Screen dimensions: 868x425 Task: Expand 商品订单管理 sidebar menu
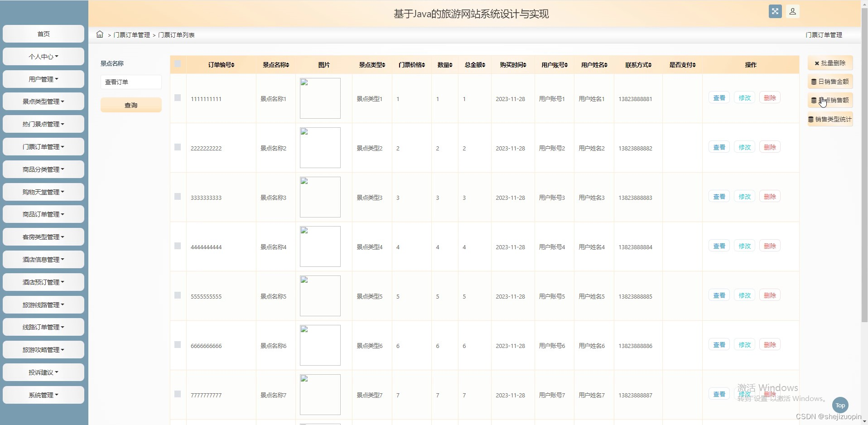[43, 214]
